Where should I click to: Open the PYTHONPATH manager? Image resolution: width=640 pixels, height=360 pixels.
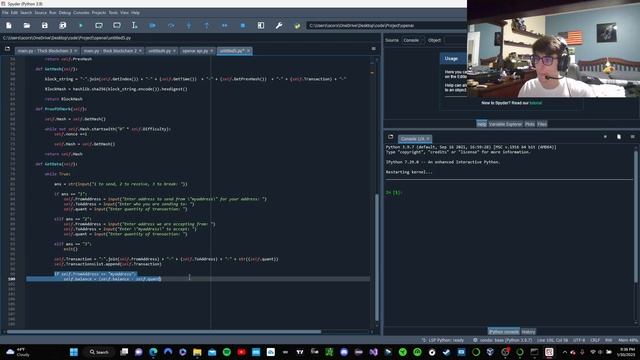click(x=297, y=25)
